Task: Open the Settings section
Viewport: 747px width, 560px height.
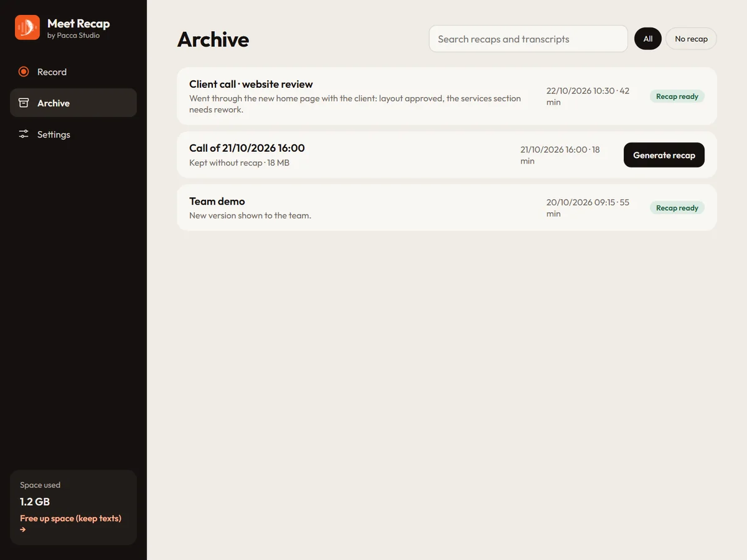Action: pos(73,134)
